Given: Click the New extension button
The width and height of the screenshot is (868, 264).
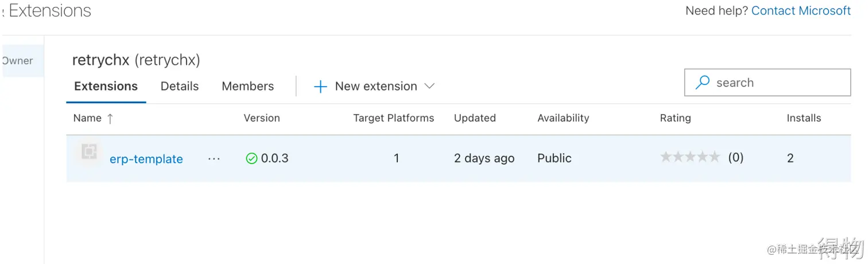Looking at the screenshot, I should pyautogui.click(x=375, y=86).
